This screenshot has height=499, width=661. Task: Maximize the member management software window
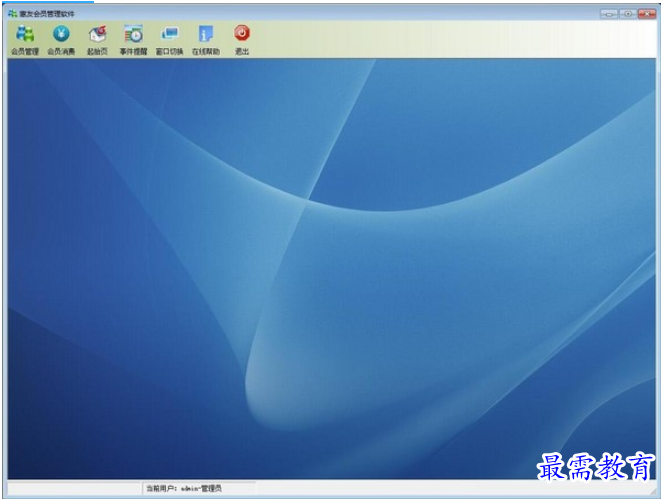628,14
